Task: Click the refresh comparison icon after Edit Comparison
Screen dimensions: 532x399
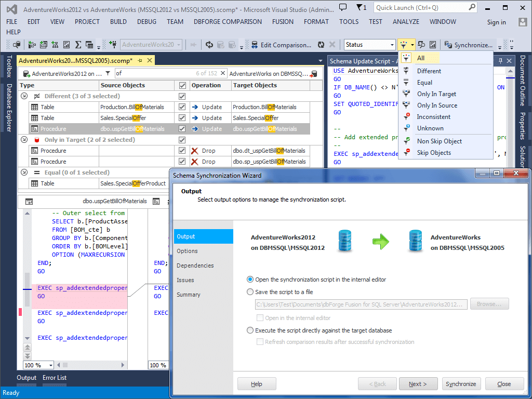Action: pos(321,45)
